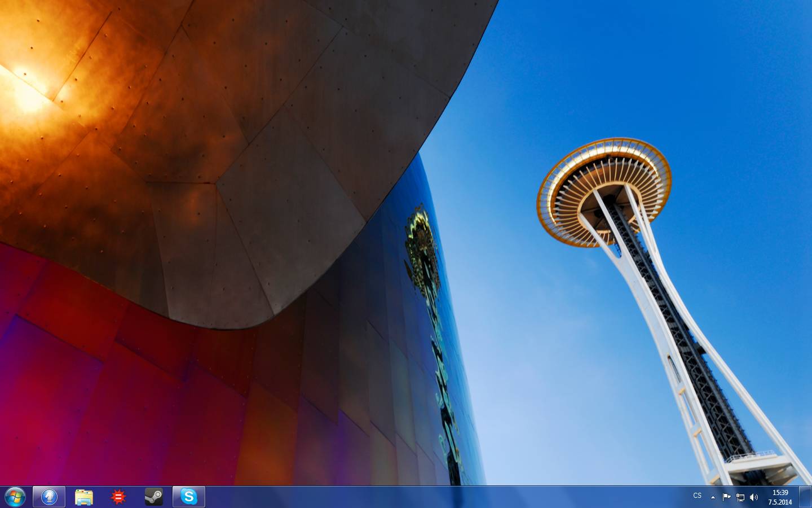Screen dimensions: 812x508
Task: Open Action Center flag icon
Action: click(x=726, y=497)
